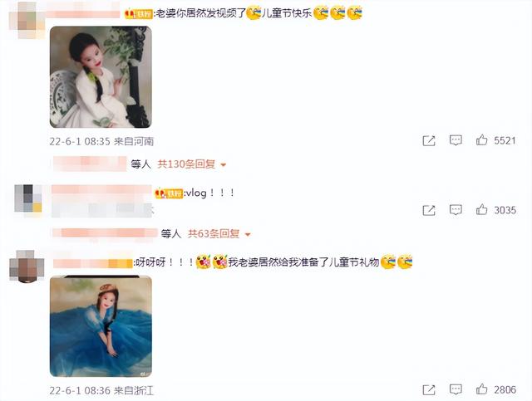
Task: Expand the 共130条回复 replies
Action: click(186, 164)
